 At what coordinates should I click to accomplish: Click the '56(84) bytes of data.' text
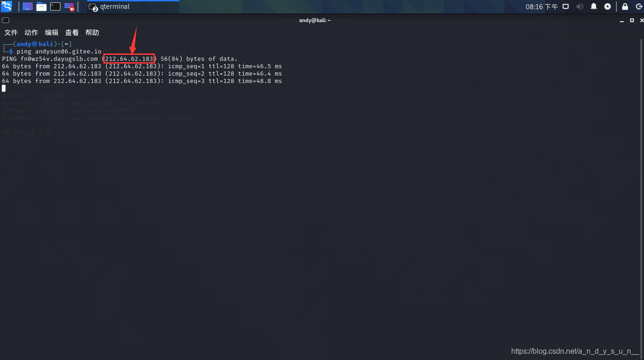point(199,59)
